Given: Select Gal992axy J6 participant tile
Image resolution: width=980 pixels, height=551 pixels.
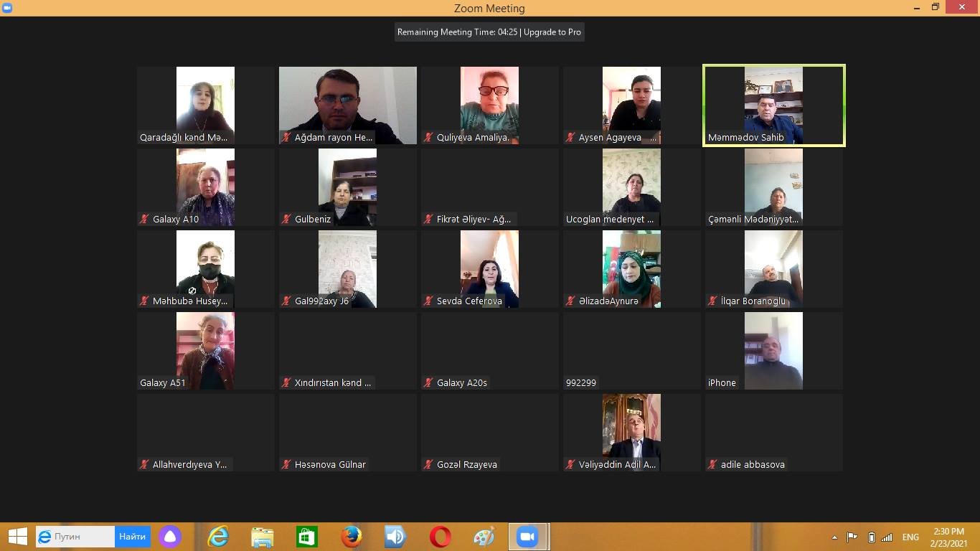Looking at the screenshot, I should coord(348,269).
